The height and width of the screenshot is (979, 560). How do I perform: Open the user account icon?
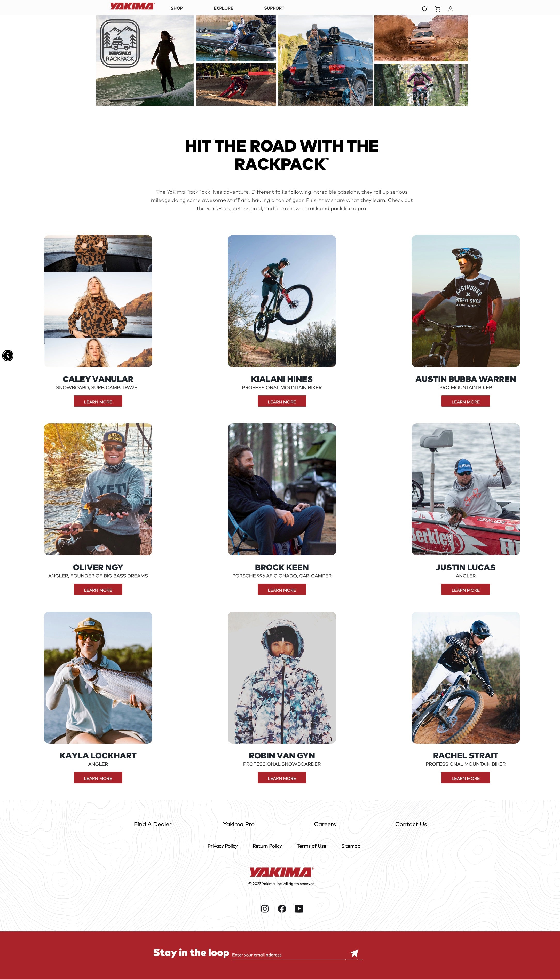point(450,9)
